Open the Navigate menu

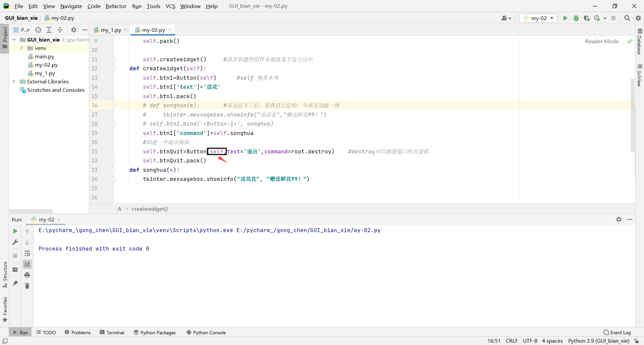tap(71, 6)
